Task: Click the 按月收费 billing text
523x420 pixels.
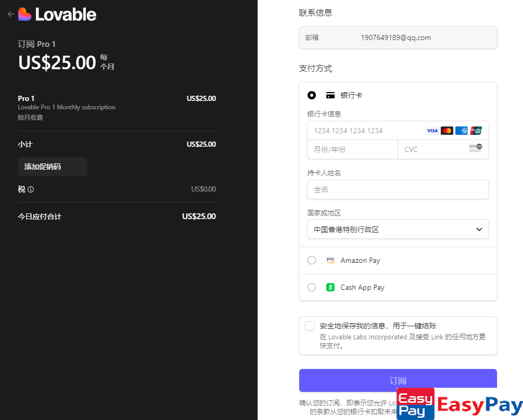Action: 30,118
